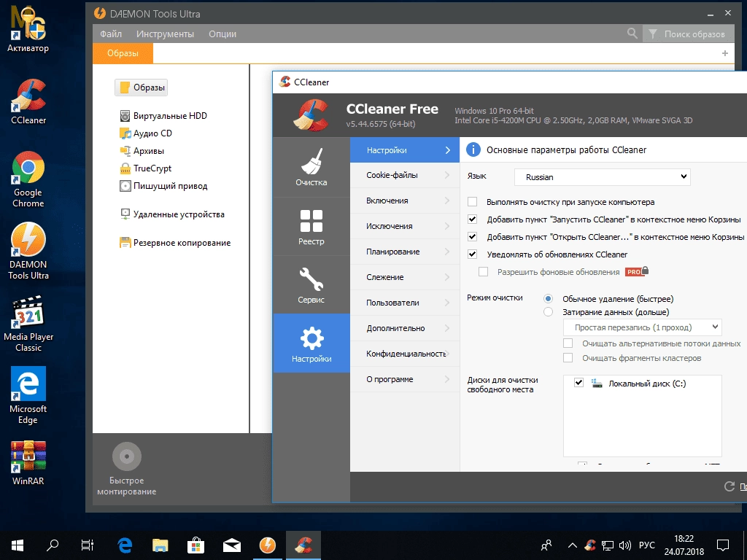Viewport: 747px width, 560px height.
Task: Select Обычное удаление (быстрее) radio button
Action: click(549, 299)
